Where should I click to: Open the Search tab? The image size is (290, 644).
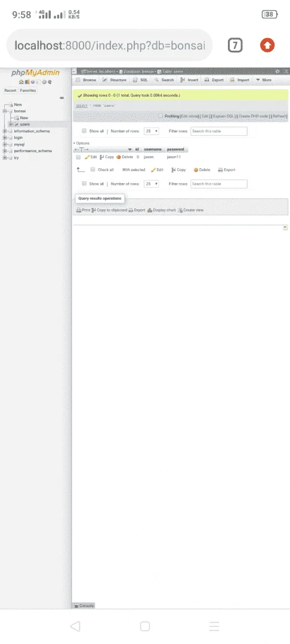pos(164,80)
